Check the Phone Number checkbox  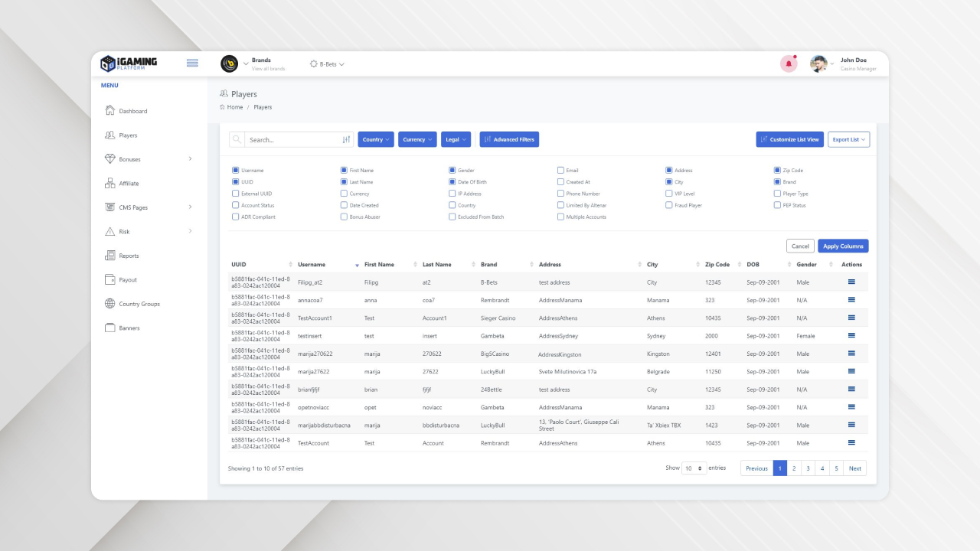[x=560, y=194]
